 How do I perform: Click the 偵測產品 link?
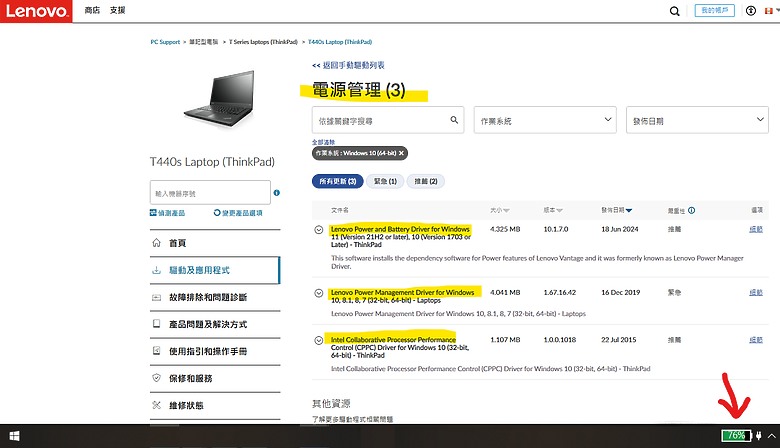167,213
